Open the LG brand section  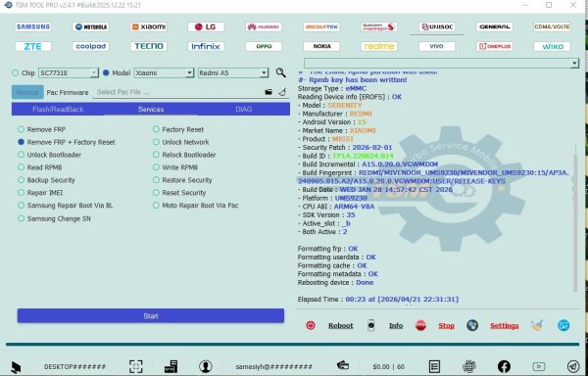pos(206,27)
